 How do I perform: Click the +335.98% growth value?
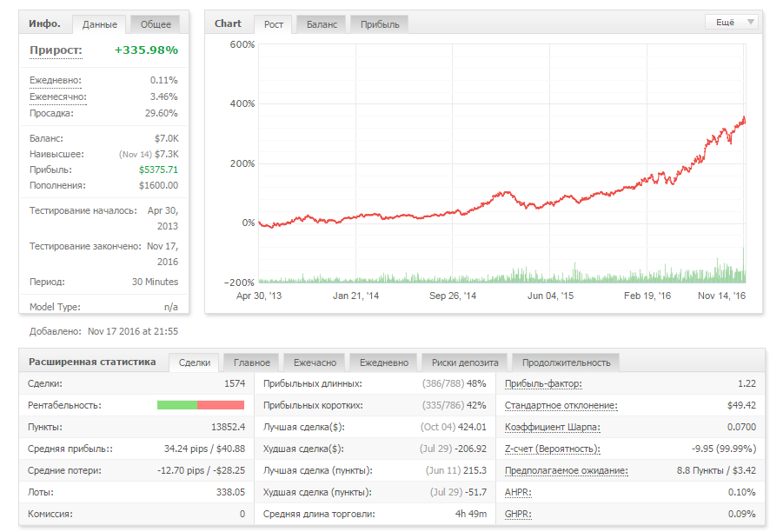(x=146, y=50)
